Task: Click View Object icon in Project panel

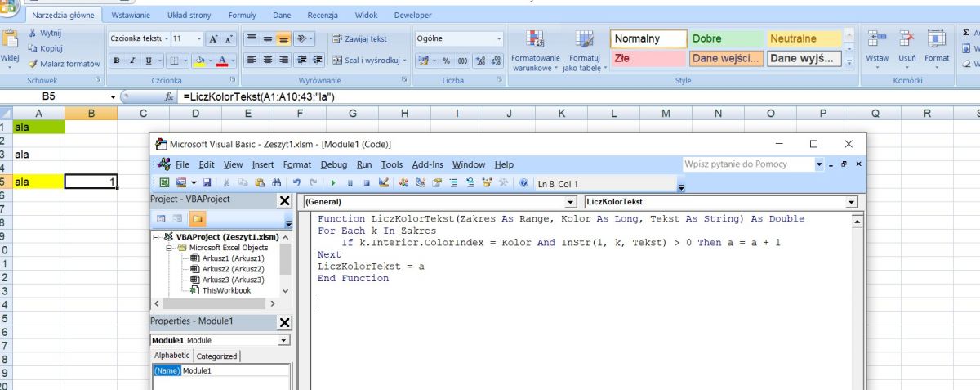Action: [179, 219]
